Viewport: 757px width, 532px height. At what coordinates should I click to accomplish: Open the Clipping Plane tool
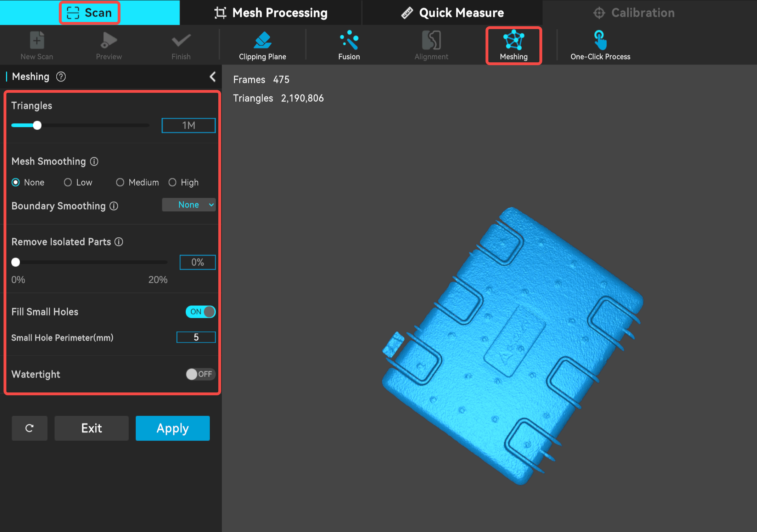click(x=262, y=45)
